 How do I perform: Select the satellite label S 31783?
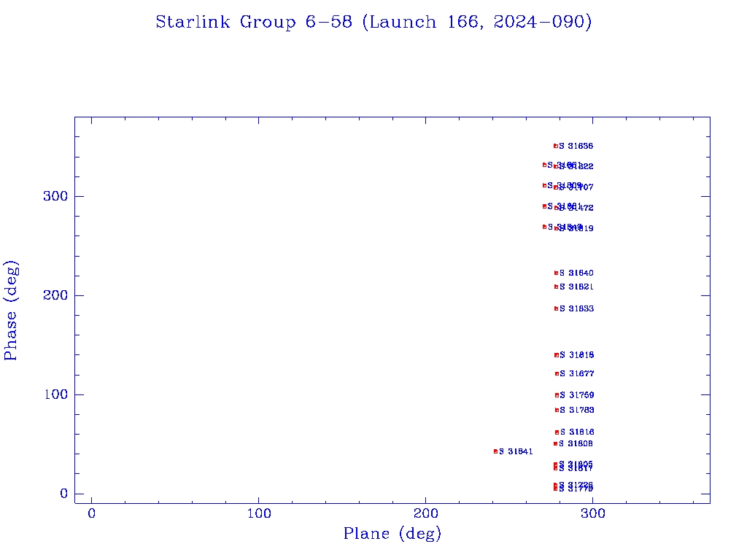pos(576,410)
